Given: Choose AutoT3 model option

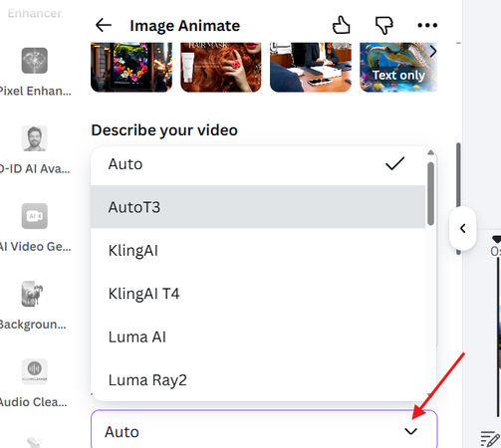Looking at the screenshot, I should coord(258,207).
